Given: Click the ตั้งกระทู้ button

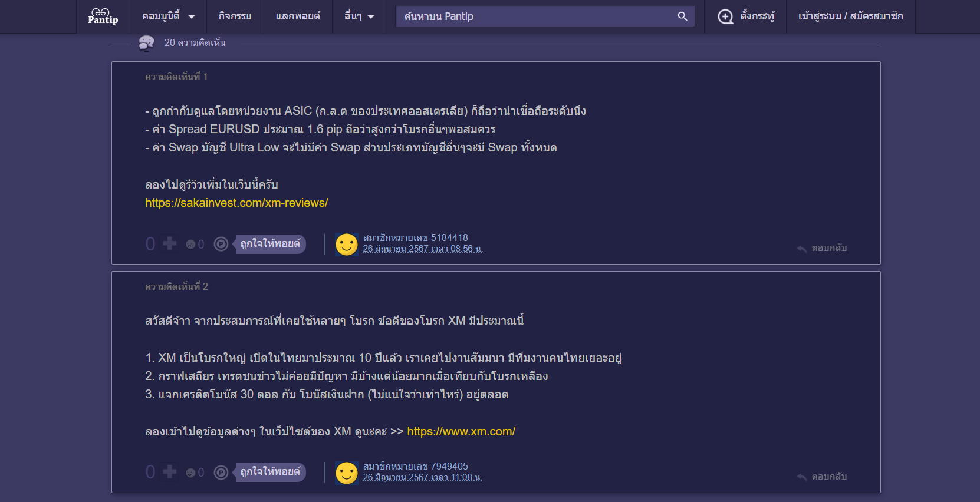Looking at the screenshot, I should 746,16.
